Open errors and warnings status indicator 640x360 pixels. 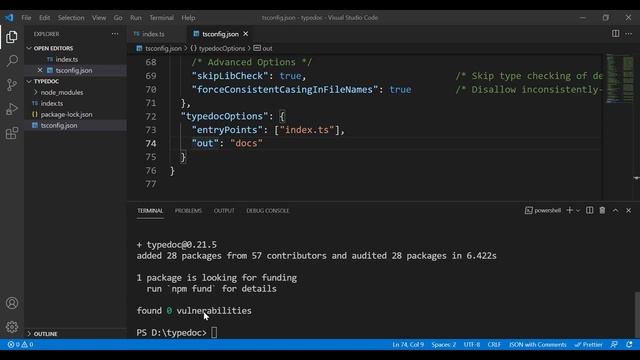20,345
